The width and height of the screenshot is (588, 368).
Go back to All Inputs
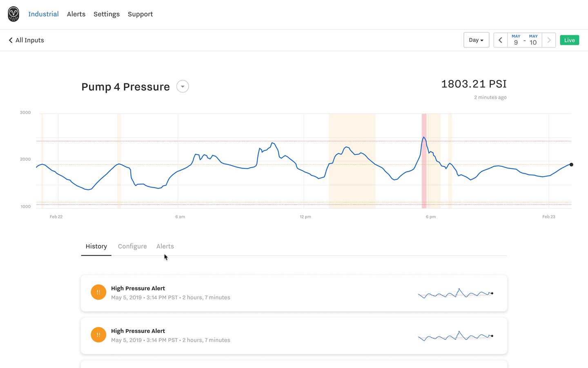click(26, 40)
